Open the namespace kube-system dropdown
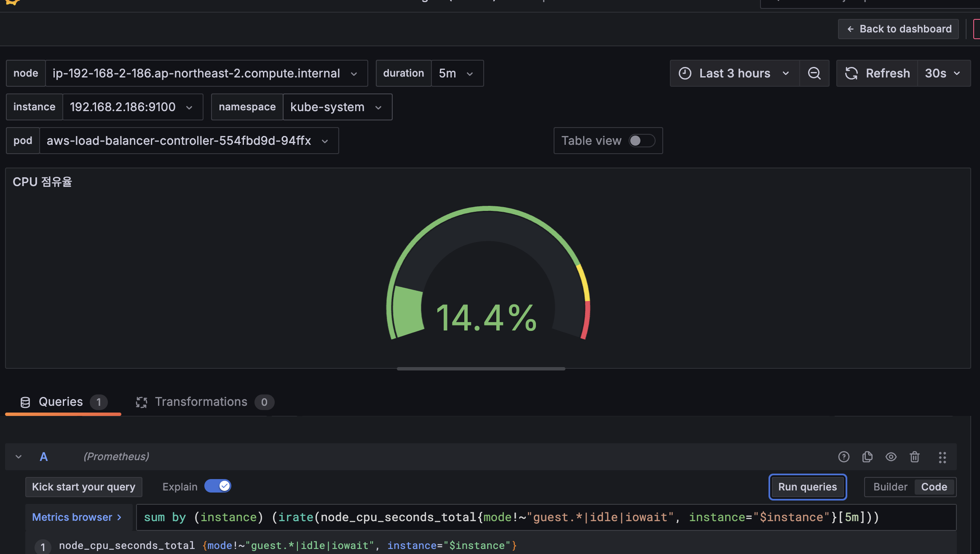The height and width of the screenshot is (554, 980). pos(337,107)
